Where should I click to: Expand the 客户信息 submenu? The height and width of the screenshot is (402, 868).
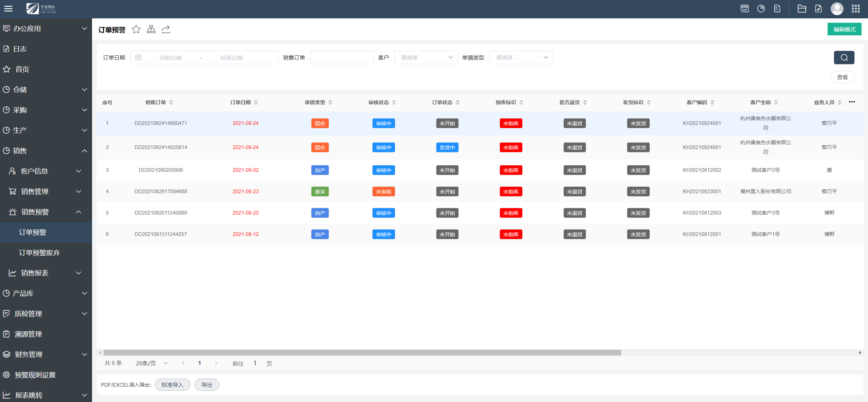click(x=46, y=171)
